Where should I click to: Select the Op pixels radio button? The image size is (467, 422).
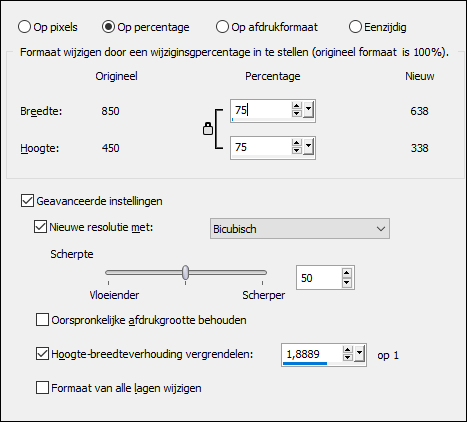pyautogui.click(x=24, y=27)
